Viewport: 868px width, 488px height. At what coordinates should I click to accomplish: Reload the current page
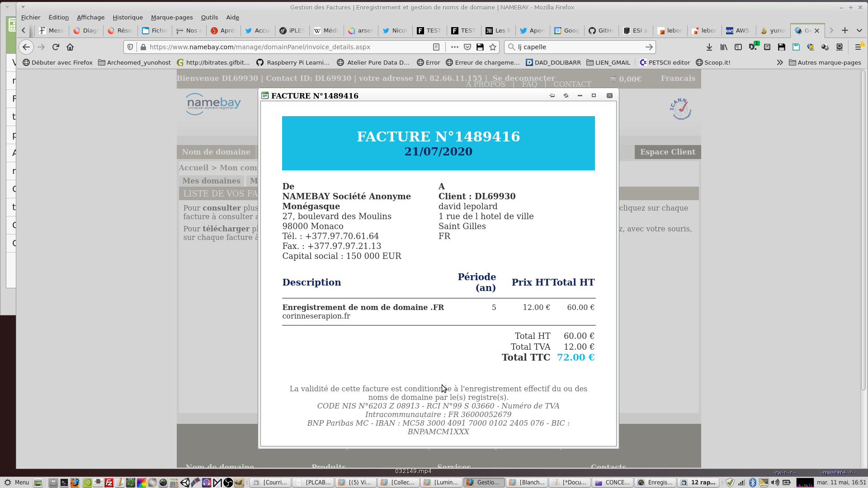click(x=56, y=47)
